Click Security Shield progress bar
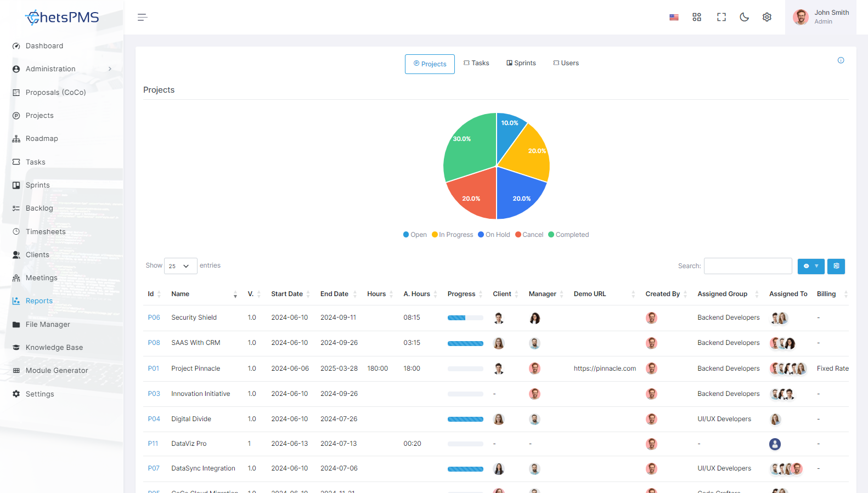 [x=465, y=318]
